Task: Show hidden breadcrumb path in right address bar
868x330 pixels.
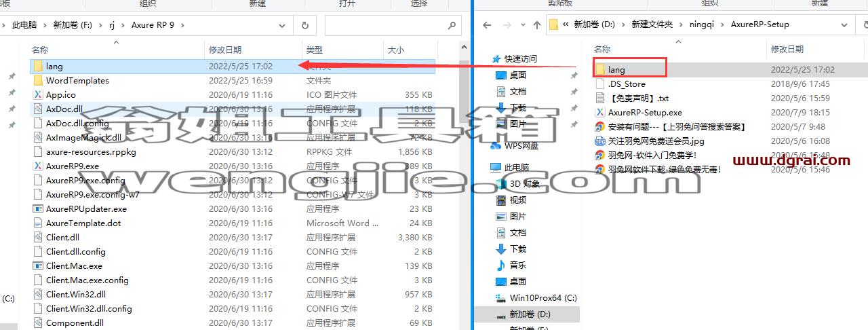Action: point(566,24)
